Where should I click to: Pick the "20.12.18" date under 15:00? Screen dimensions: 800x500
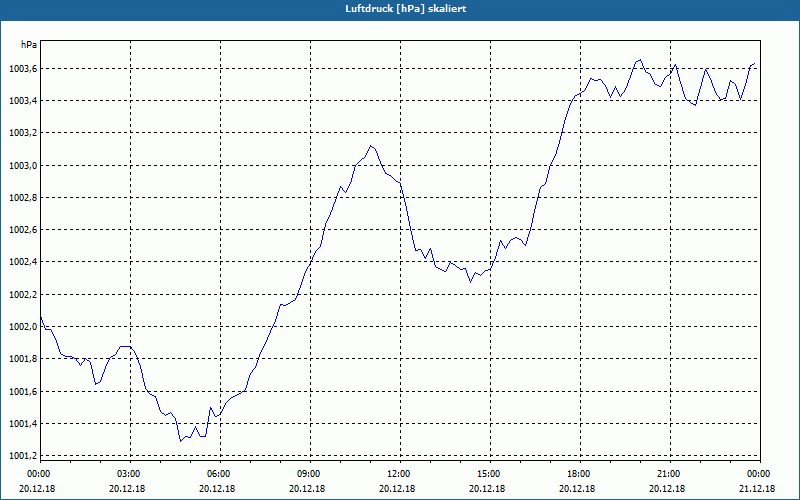pyautogui.click(x=488, y=489)
